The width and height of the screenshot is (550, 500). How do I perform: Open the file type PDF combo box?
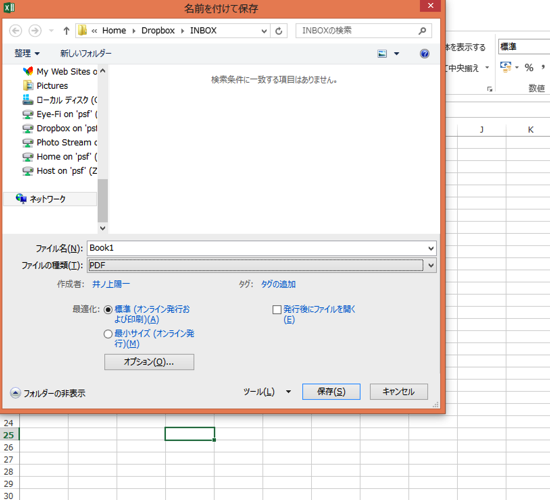(x=261, y=265)
